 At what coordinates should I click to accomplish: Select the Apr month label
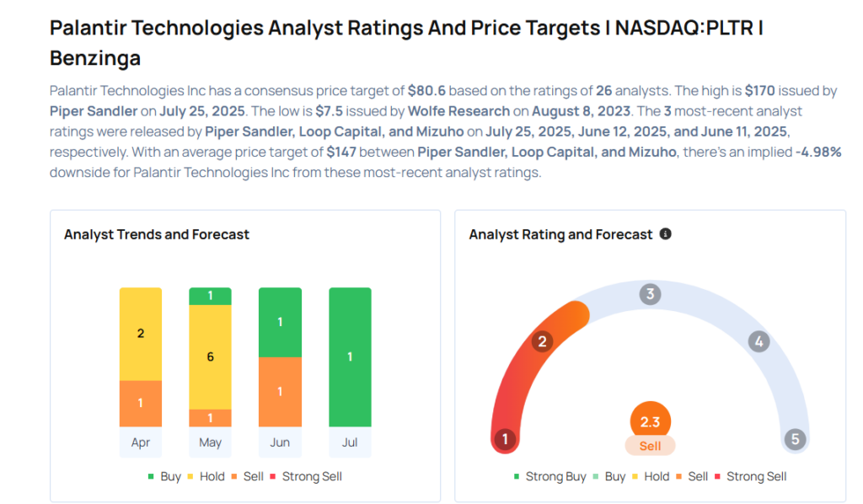pyautogui.click(x=141, y=442)
